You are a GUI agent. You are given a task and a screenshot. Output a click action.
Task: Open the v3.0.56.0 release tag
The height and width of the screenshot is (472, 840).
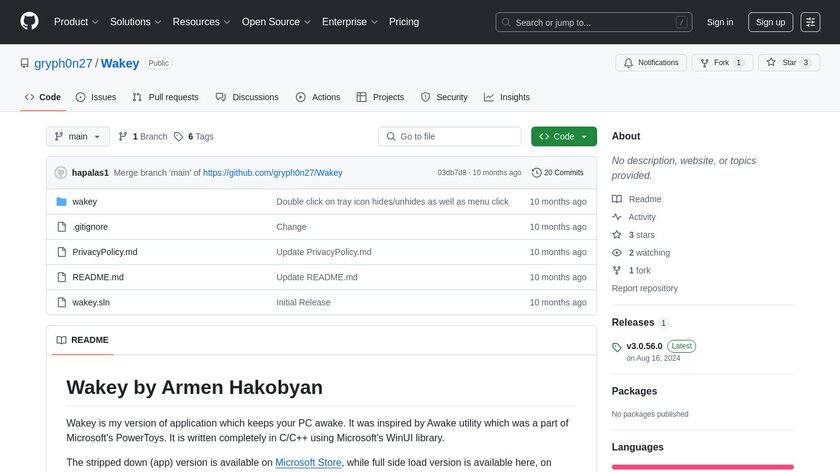click(x=644, y=346)
